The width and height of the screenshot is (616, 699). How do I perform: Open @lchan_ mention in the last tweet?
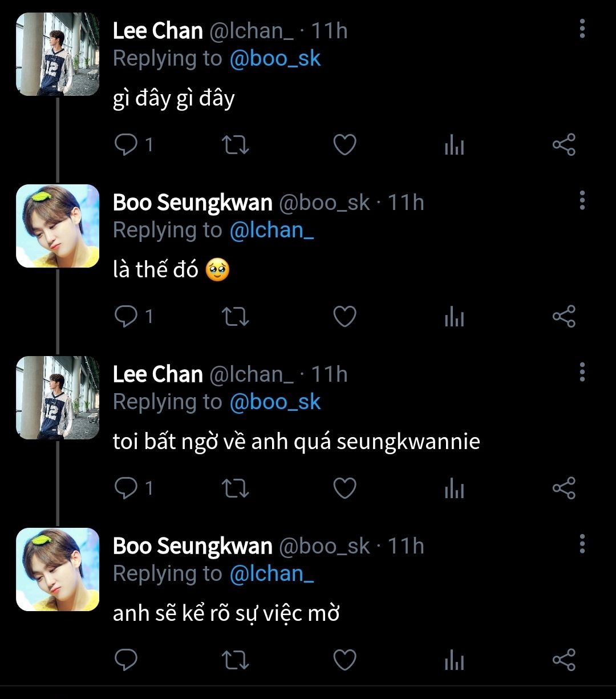pos(271,574)
